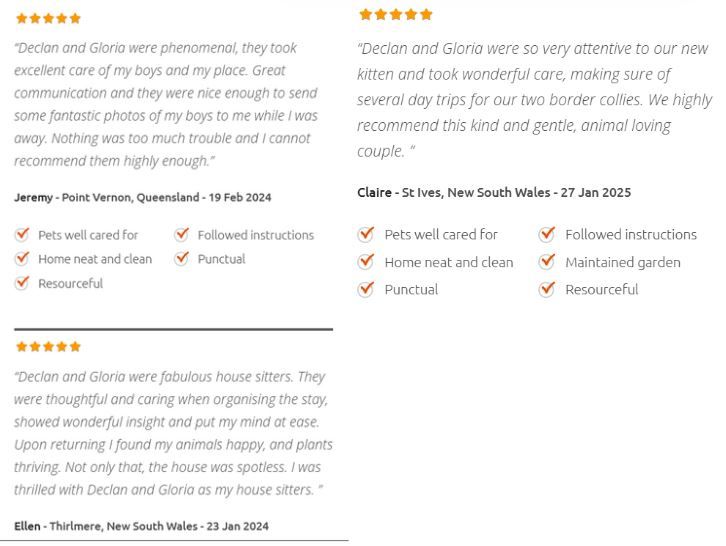726x546 pixels.
Task: Click the five-star rating above Ellen's review
Action: [x=48, y=346]
